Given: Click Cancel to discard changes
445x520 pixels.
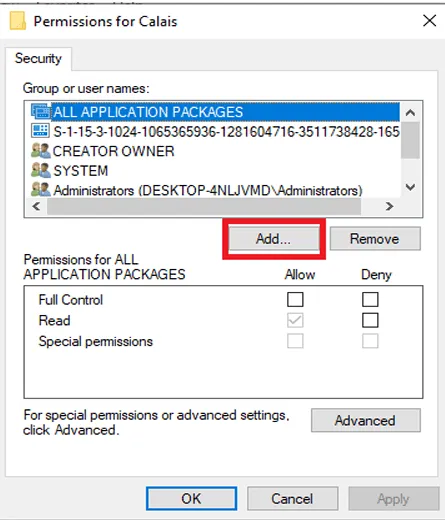Looking at the screenshot, I should 292,499.
